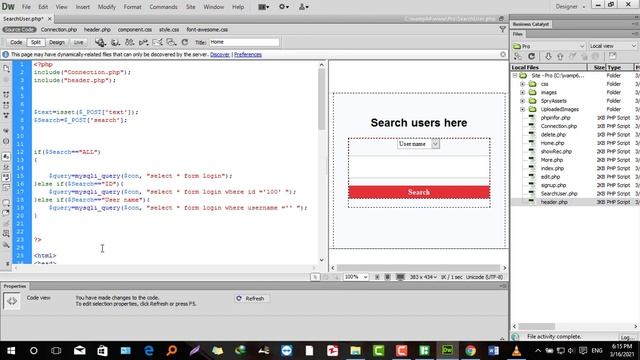640x360 pixels.
Task: Open the user account icon menu
Action: click(304, 7)
